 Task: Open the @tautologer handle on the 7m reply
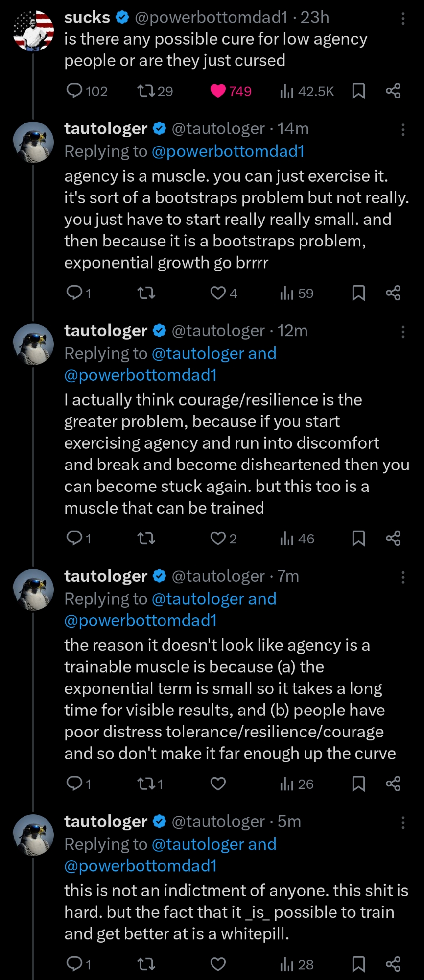218,576
